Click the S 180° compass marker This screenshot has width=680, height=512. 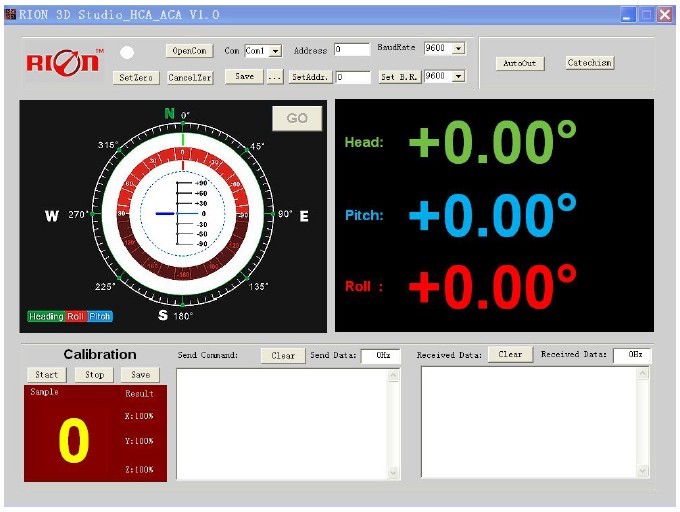pyautogui.click(x=175, y=315)
